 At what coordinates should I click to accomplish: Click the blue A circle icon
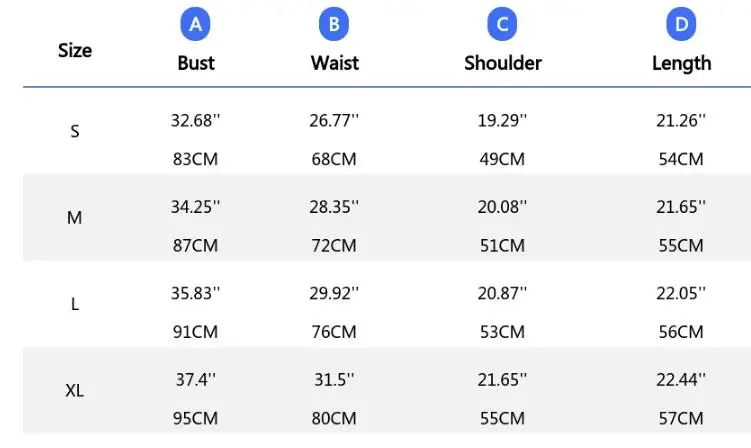(196, 25)
